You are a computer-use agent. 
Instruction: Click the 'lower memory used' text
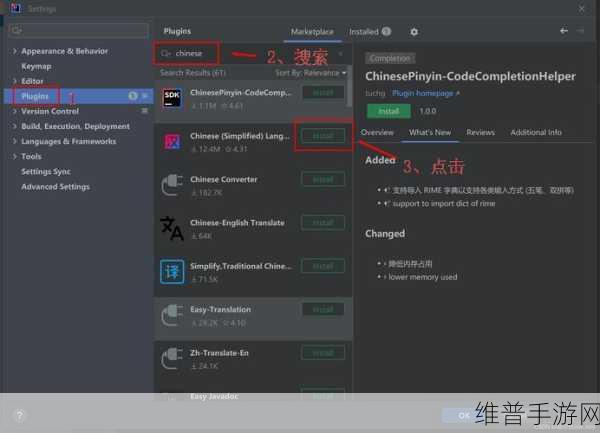click(x=423, y=277)
